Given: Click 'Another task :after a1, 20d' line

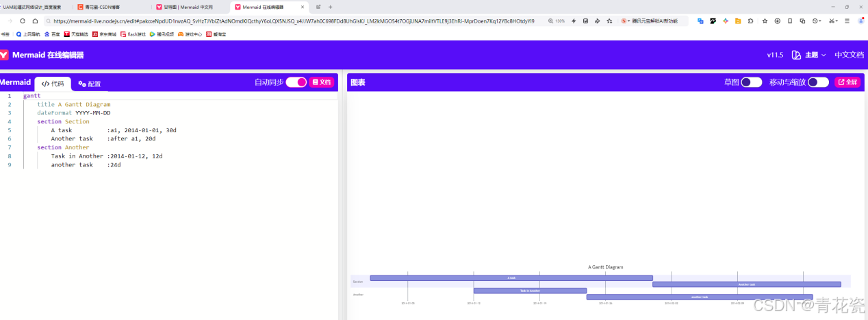Looking at the screenshot, I should click(103, 138).
